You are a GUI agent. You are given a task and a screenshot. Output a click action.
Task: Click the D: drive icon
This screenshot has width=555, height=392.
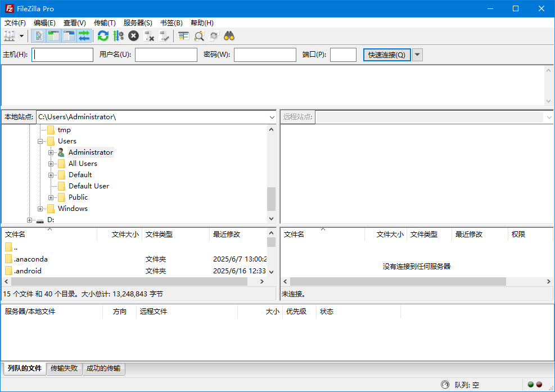[x=40, y=220]
